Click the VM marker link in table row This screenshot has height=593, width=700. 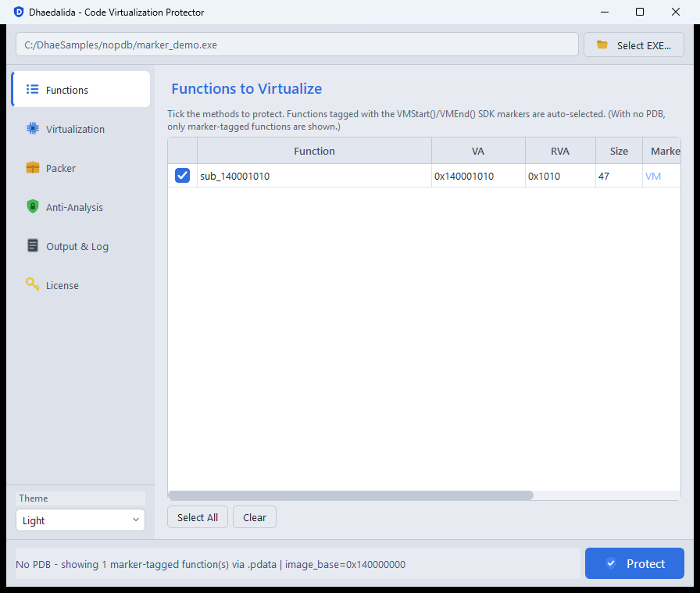tap(653, 177)
